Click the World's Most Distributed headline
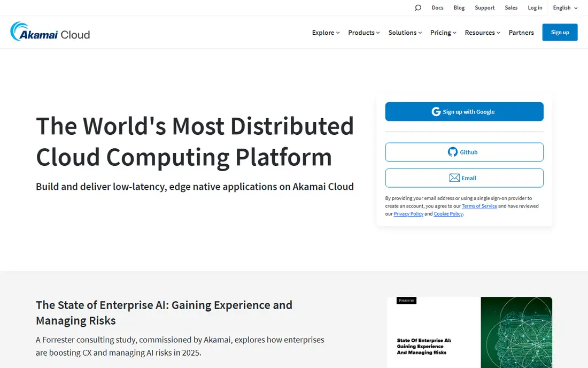The height and width of the screenshot is (368, 588). click(x=195, y=141)
